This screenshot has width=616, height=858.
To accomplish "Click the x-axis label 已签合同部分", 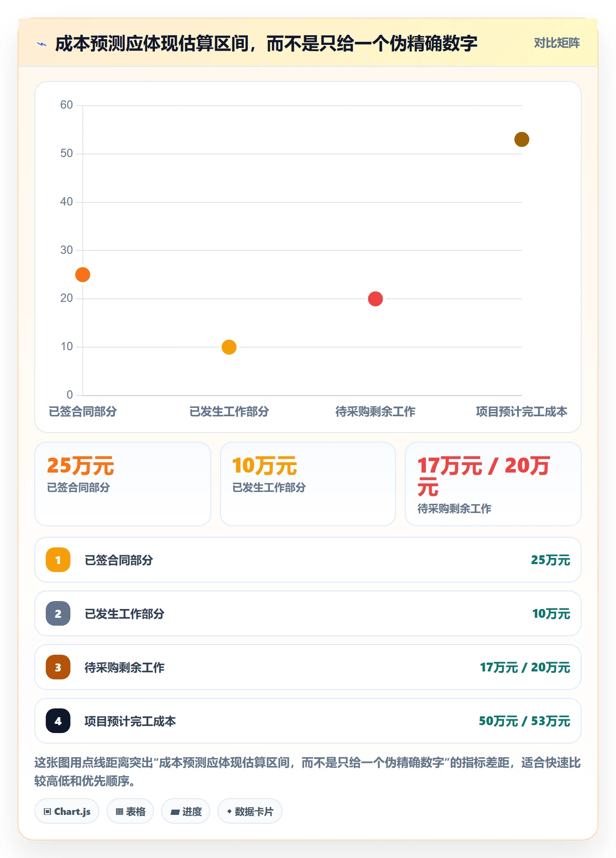I will pyautogui.click(x=83, y=411).
